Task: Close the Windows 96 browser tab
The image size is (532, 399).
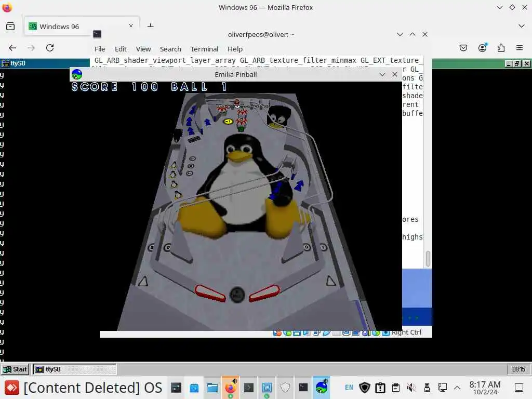Action: (x=130, y=26)
